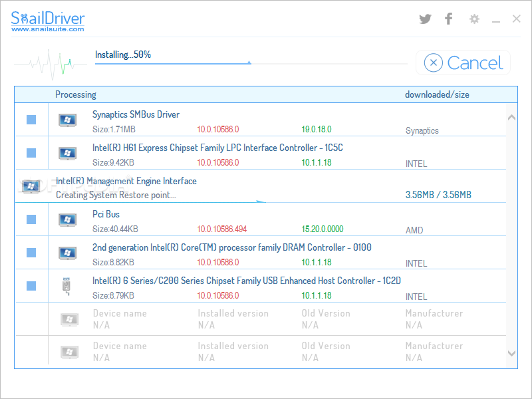Viewport: 532px width, 399px height.
Task: Toggle Pci Bus driver checkbox
Action: tap(31, 219)
